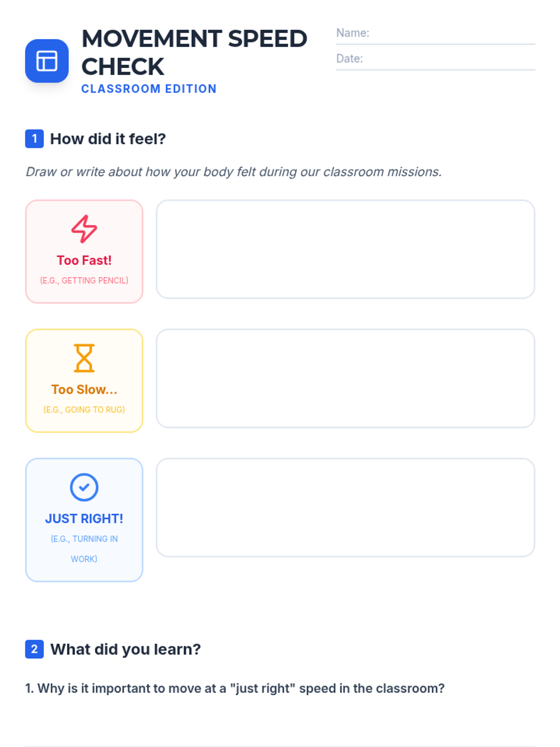Click the blue worksheet layout logo icon
This screenshot has width=560, height=747.
point(47,61)
